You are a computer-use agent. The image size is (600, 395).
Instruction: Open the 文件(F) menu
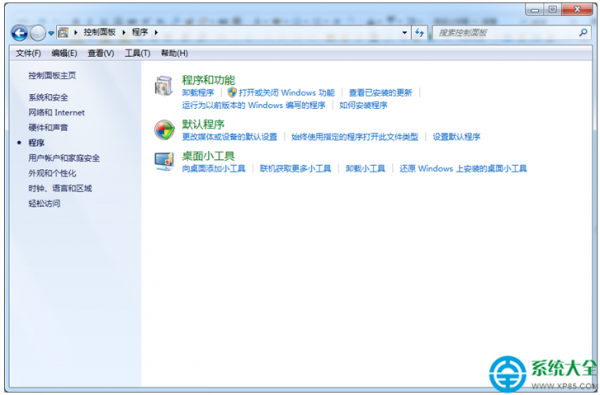point(28,53)
